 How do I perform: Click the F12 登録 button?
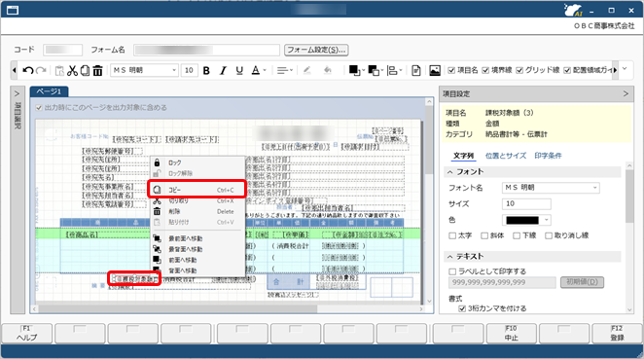click(617, 334)
